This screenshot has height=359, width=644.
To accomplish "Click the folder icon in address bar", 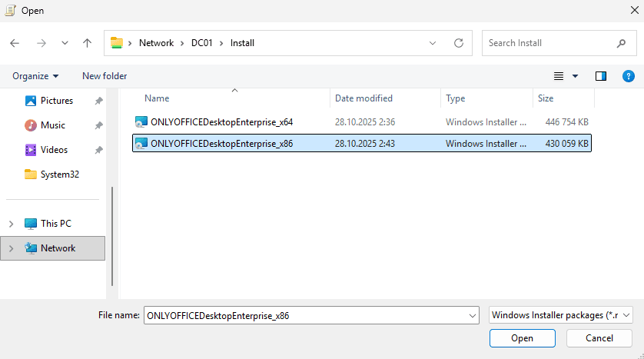I will point(117,43).
